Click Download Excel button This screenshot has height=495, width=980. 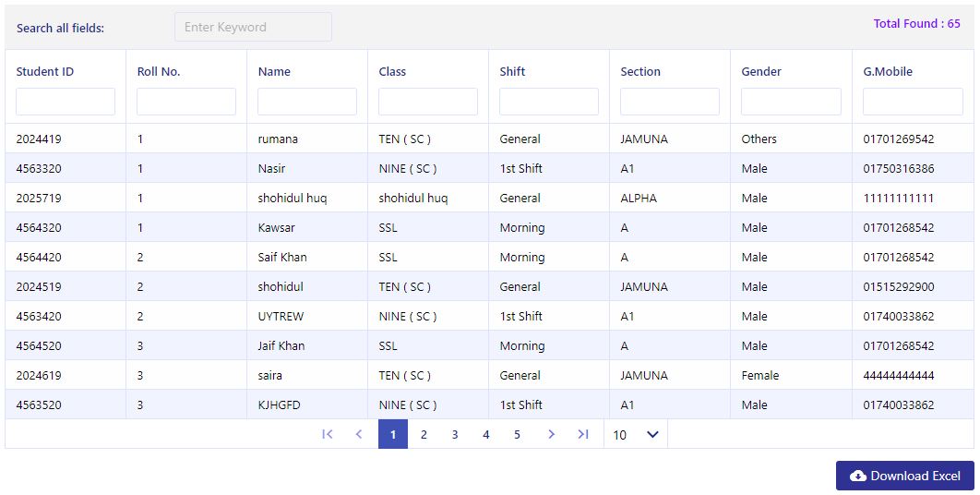tap(905, 476)
